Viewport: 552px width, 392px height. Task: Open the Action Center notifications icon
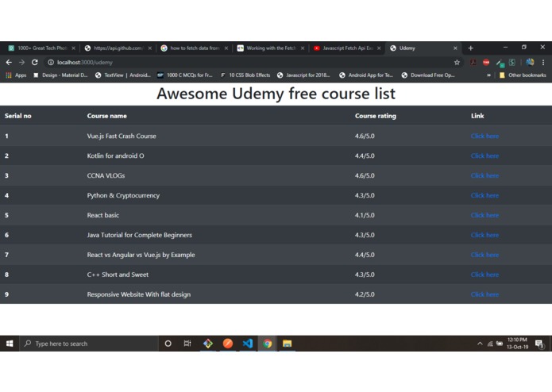[x=539, y=344]
